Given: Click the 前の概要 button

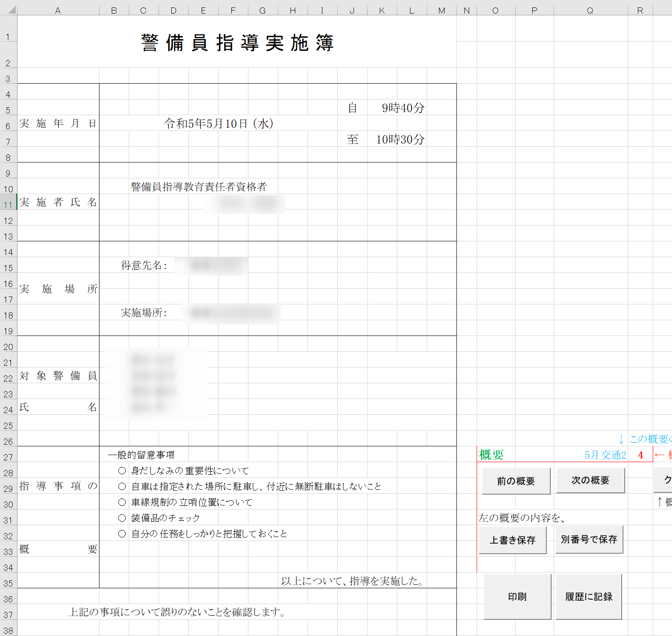Looking at the screenshot, I should (516, 481).
